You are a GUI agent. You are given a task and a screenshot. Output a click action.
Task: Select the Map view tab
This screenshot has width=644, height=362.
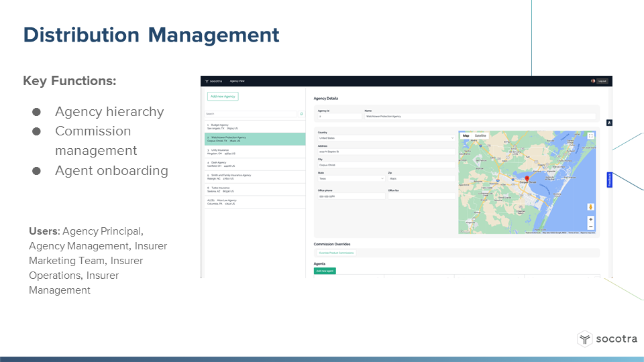click(466, 135)
